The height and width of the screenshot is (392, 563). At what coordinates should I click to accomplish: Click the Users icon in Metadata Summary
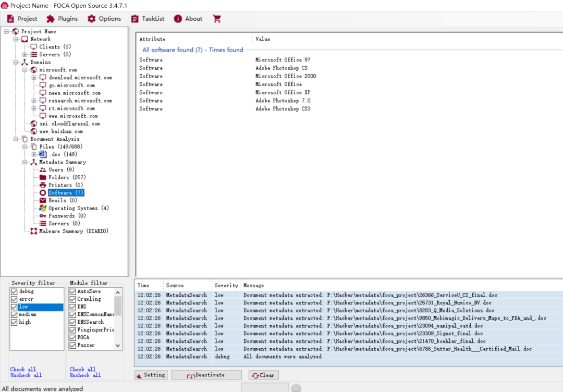pyautogui.click(x=43, y=170)
